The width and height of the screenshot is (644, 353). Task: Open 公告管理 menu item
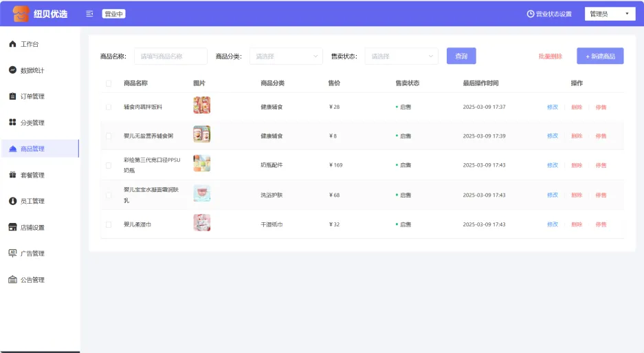[32, 279]
